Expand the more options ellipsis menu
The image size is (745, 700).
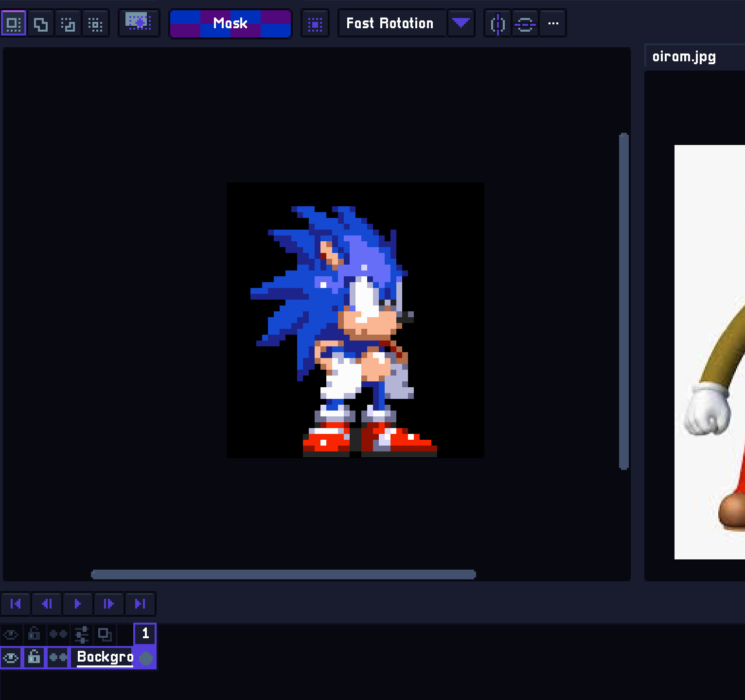[553, 23]
